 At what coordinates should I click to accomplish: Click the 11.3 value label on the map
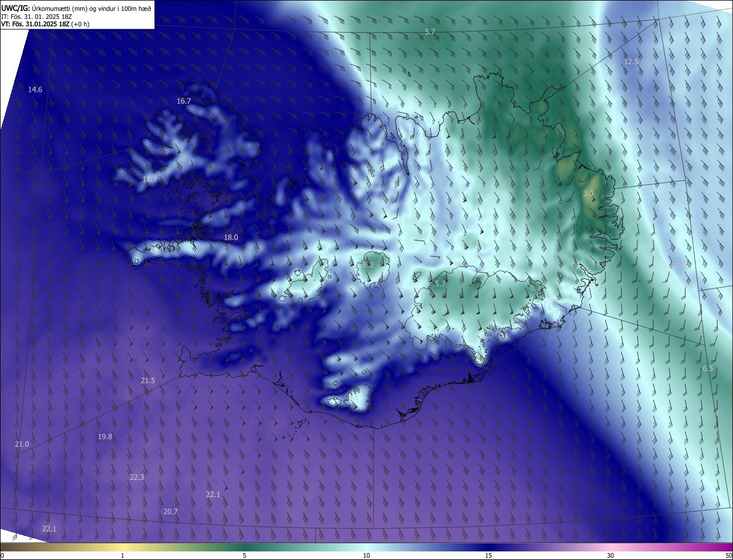pyautogui.click(x=149, y=179)
